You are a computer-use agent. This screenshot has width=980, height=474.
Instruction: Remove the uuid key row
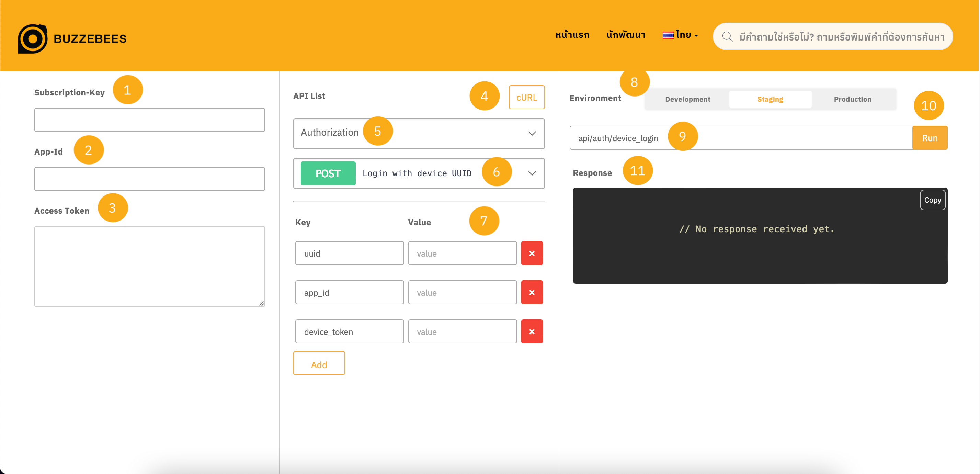point(532,253)
